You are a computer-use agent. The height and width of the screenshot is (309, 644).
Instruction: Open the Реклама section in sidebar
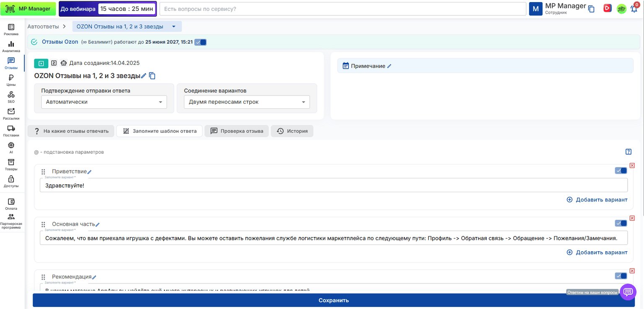tap(11, 30)
